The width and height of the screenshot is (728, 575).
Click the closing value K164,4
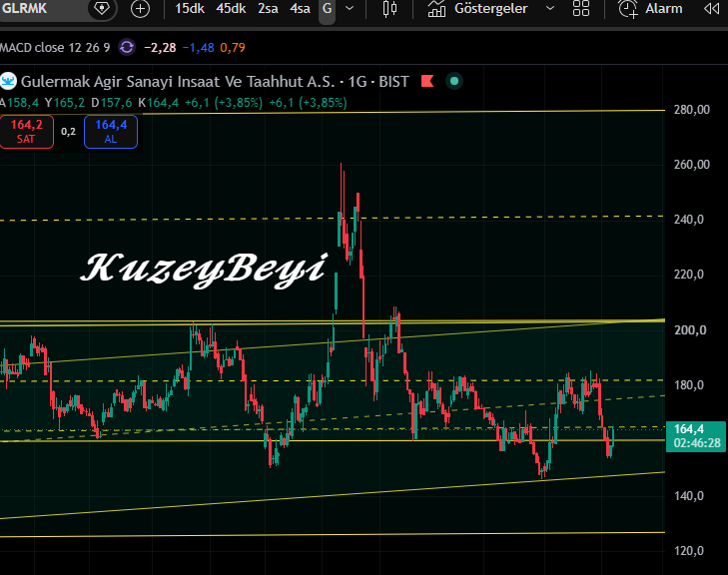coord(159,103)
